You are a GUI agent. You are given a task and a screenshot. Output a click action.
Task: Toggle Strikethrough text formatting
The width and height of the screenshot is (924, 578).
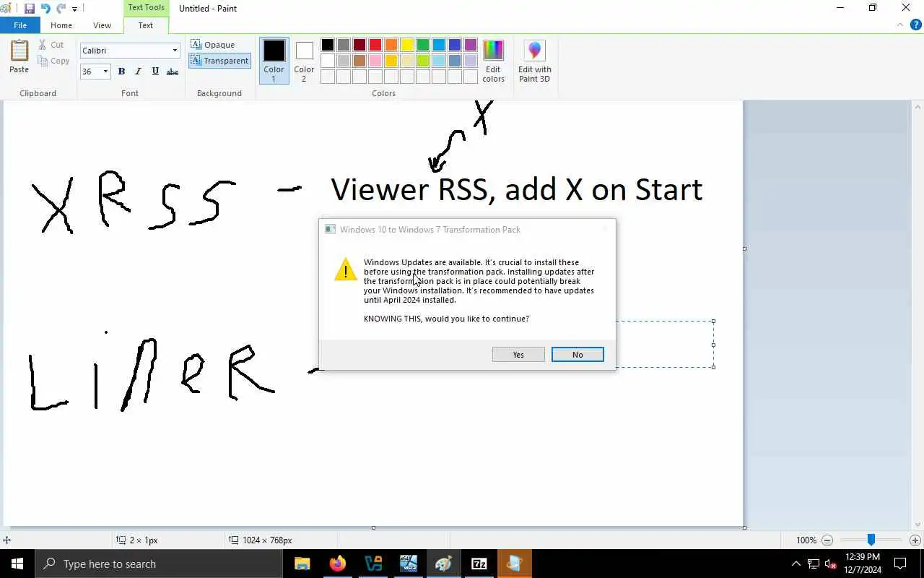173,72
